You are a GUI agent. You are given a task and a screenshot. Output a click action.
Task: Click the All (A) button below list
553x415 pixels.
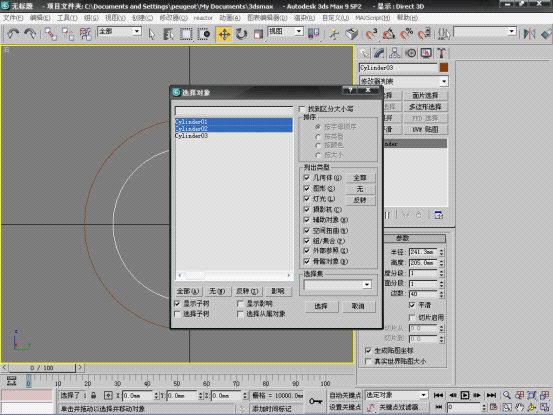click(x=188, y=291)
